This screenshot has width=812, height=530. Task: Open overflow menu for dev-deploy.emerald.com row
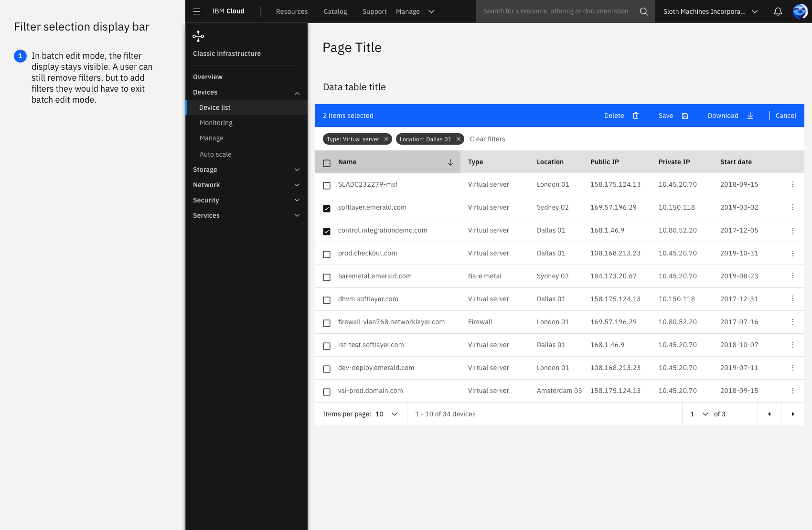pos(792,368)
